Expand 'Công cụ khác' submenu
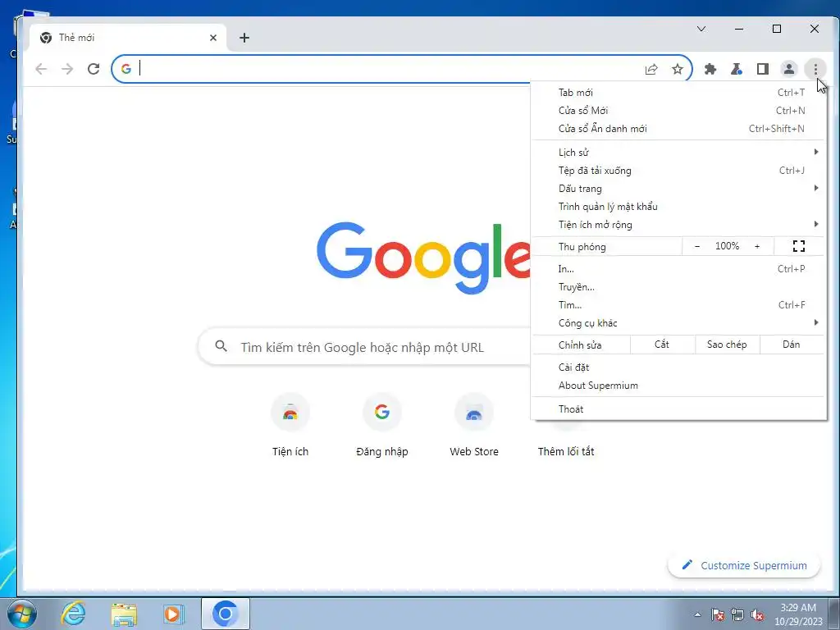The height and width of the screenshot is (630, 840). [x=678, y=323]
